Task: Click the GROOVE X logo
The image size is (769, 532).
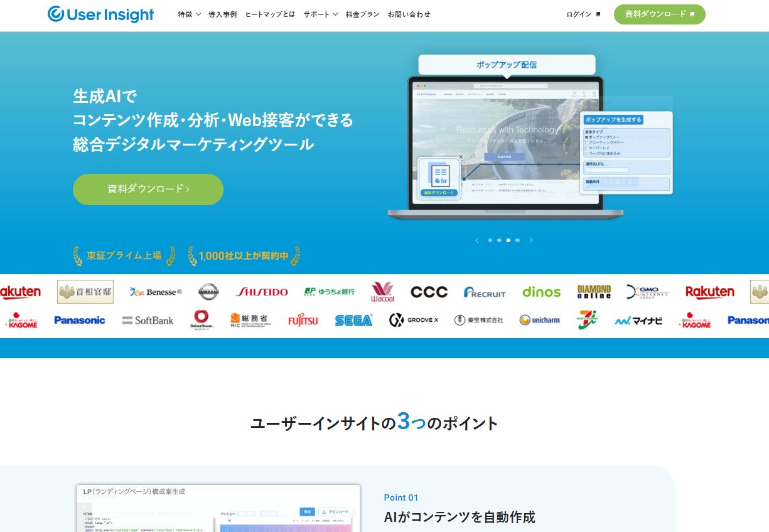Action: 414,320
